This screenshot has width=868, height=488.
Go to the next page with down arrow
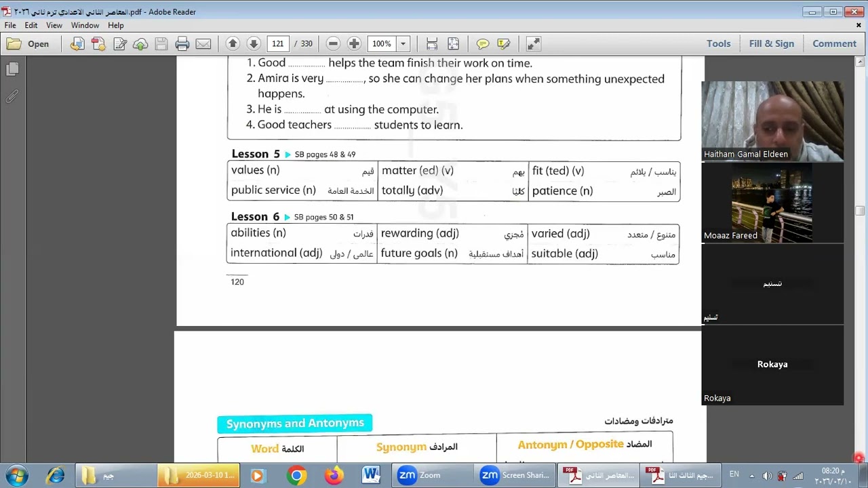coord(254,44)
